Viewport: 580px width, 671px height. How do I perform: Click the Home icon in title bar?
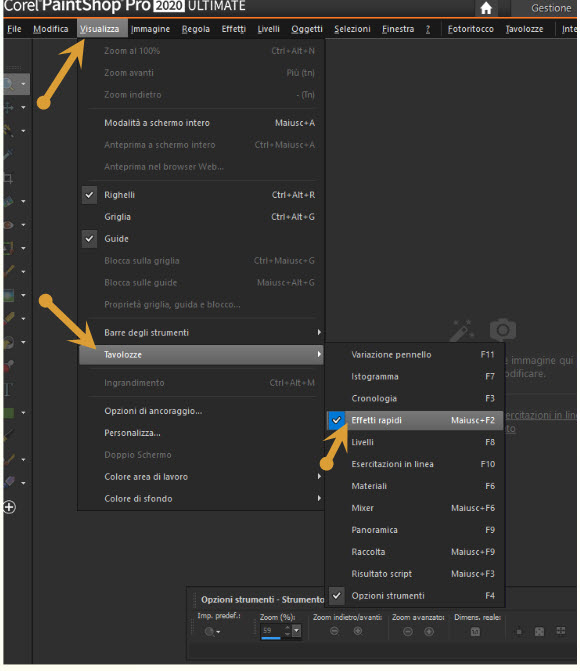tap(486, 8)
